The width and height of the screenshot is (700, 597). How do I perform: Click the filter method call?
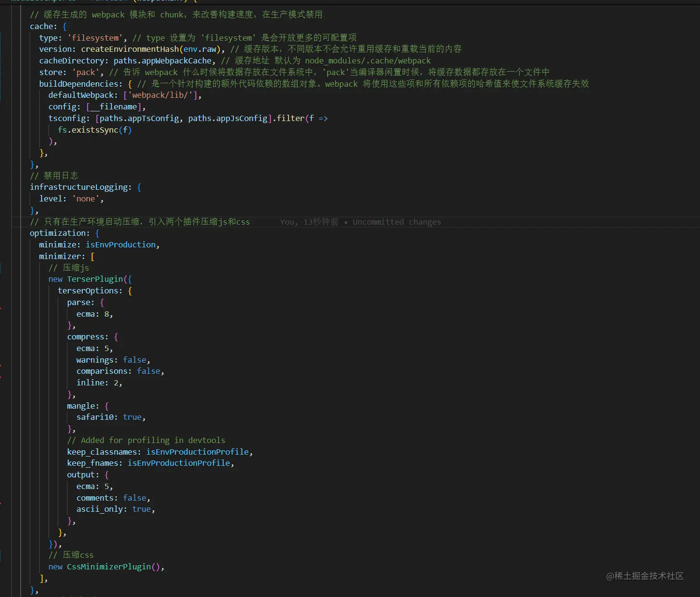[x=290, y=118]
